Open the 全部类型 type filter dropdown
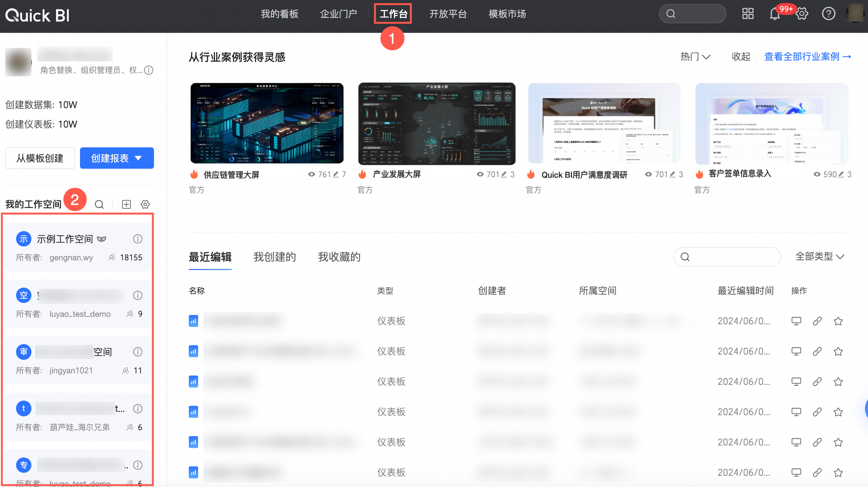The height and width of the screenshot is (487, 868). (819, 257)
